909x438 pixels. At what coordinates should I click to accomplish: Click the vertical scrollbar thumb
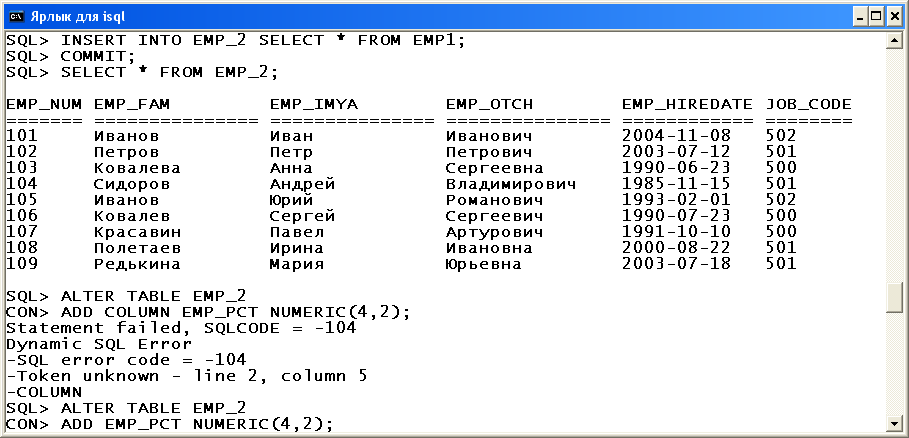896,297
